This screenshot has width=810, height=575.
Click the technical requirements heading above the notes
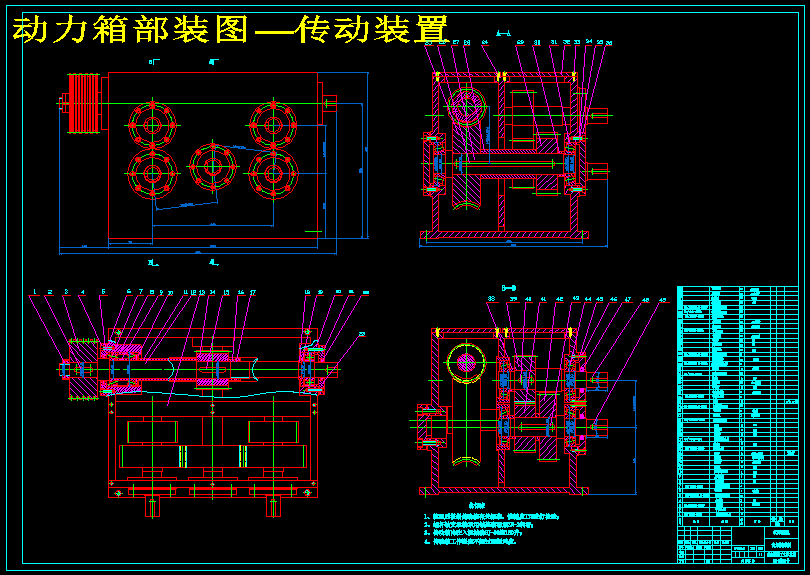click(x=477, y=505)
